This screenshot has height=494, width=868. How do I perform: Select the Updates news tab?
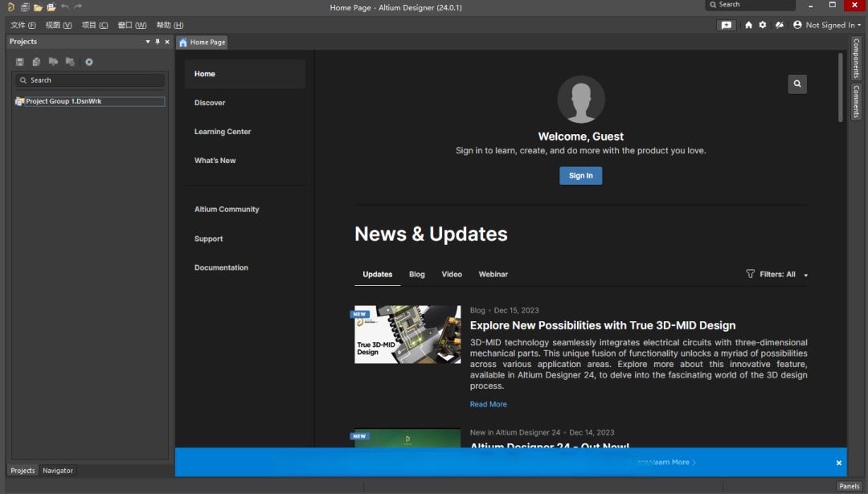[378, 275]
